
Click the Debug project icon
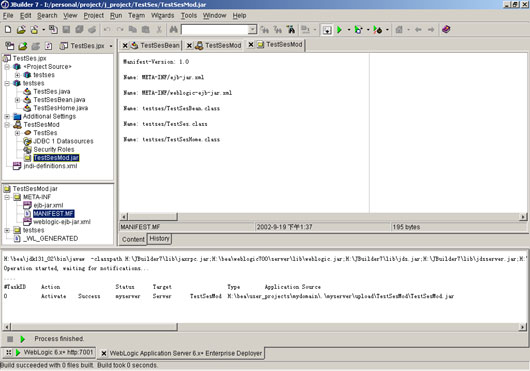coord(358,30)
